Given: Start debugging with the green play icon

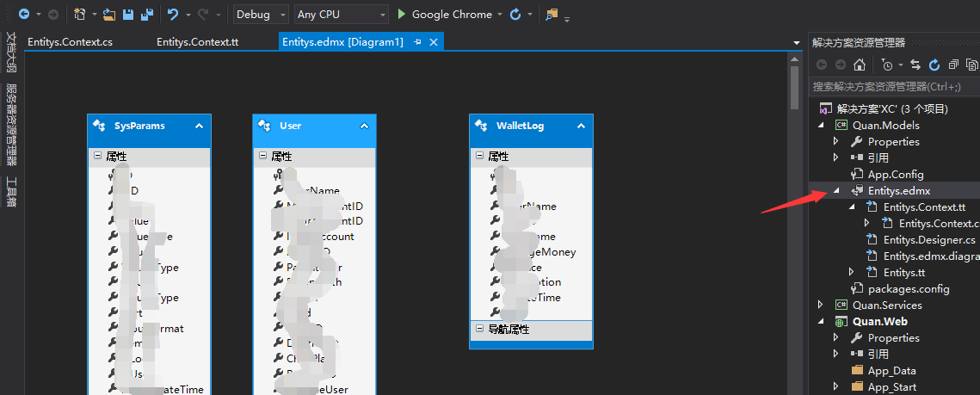Looking at the screenshot, I should point(401,15).
